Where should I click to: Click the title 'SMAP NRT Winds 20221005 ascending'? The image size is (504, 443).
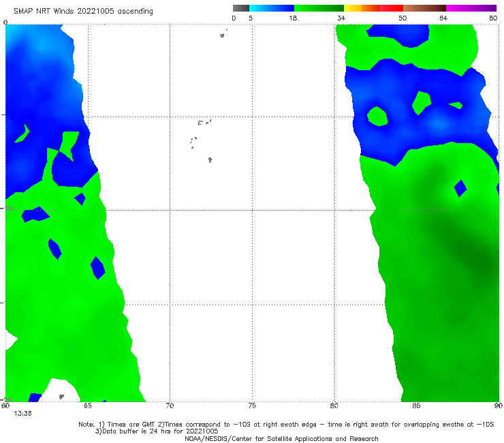click(x=83, y=12)
